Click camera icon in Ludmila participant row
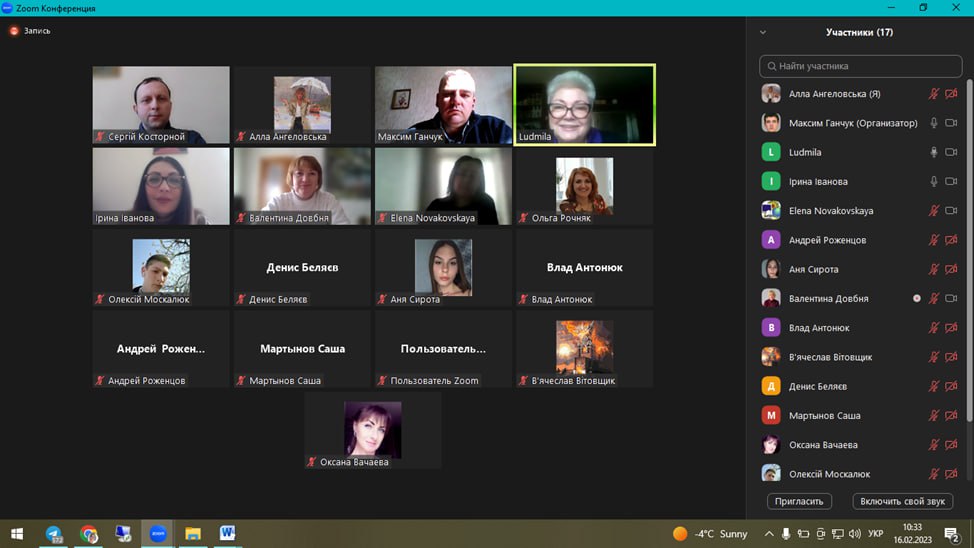974x548 pixels. (x=951, y=152)
